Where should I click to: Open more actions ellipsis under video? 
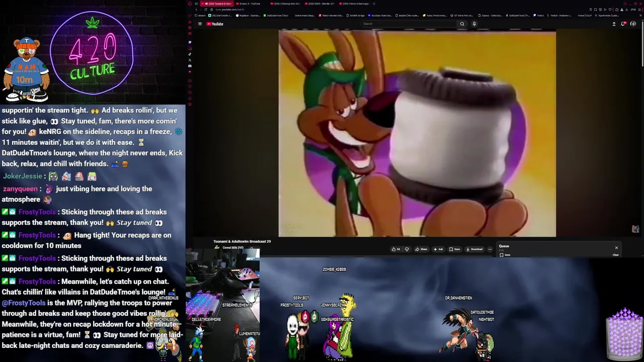coord(490,249)
